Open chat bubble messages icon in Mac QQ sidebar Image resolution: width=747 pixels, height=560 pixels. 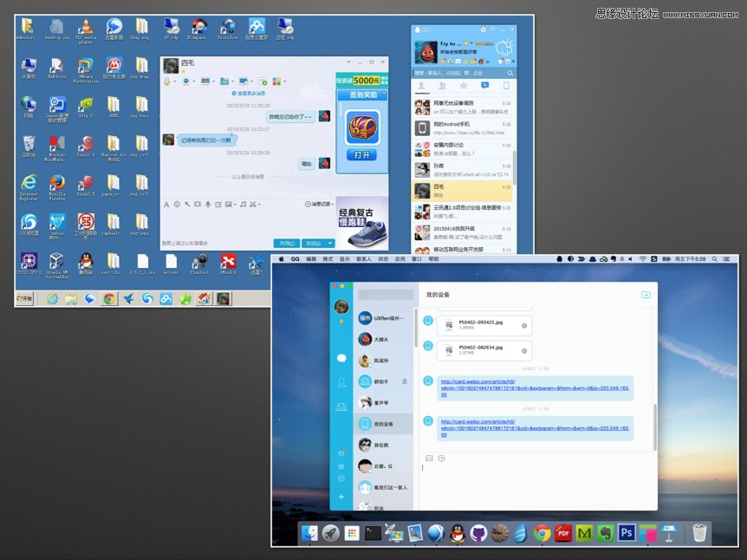341,358
